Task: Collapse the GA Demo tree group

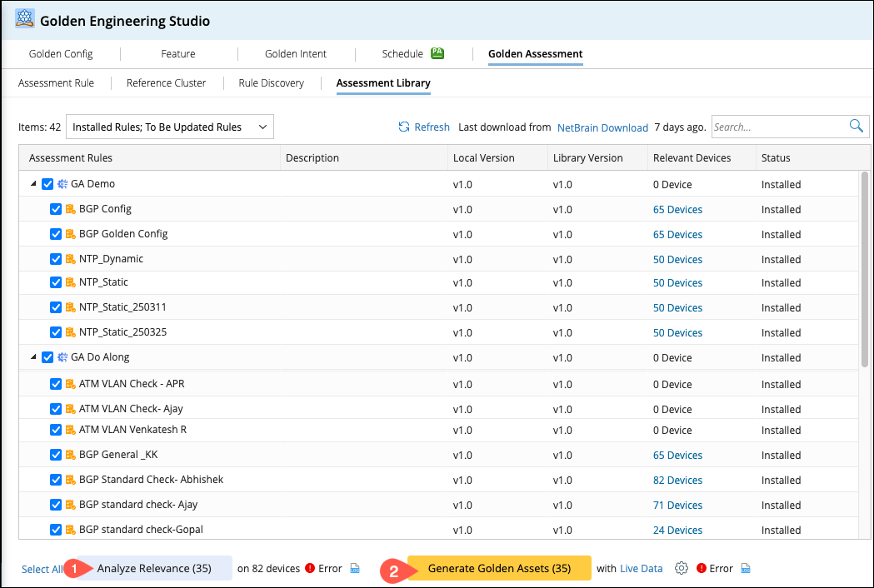Action: (33, 184)
